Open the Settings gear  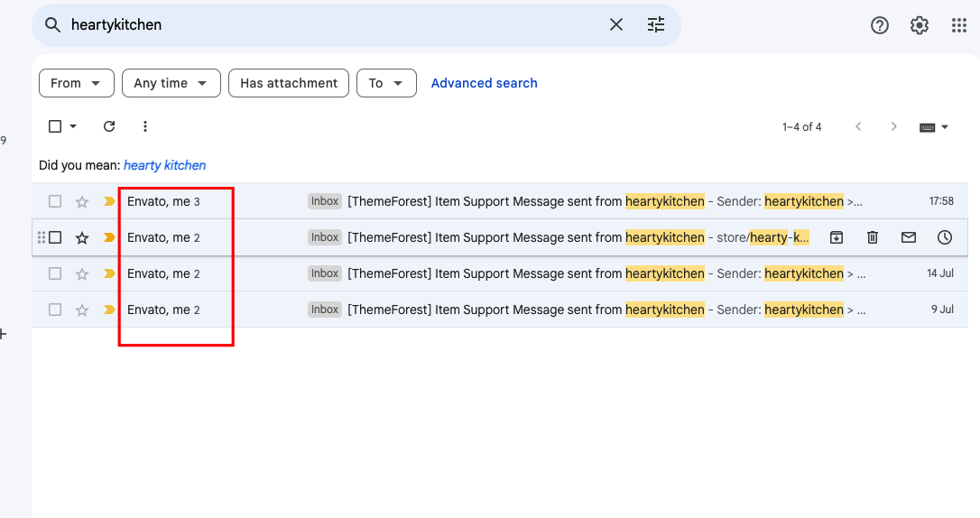920,25
